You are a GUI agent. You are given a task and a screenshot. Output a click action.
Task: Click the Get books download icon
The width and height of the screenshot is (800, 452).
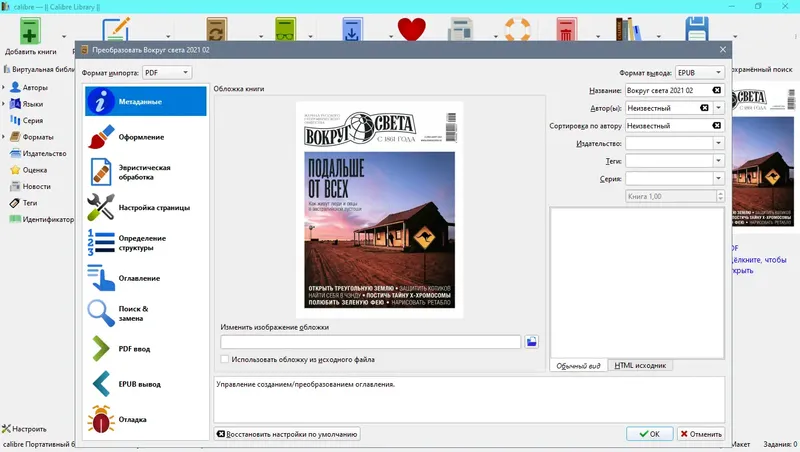tap(352, 29)
